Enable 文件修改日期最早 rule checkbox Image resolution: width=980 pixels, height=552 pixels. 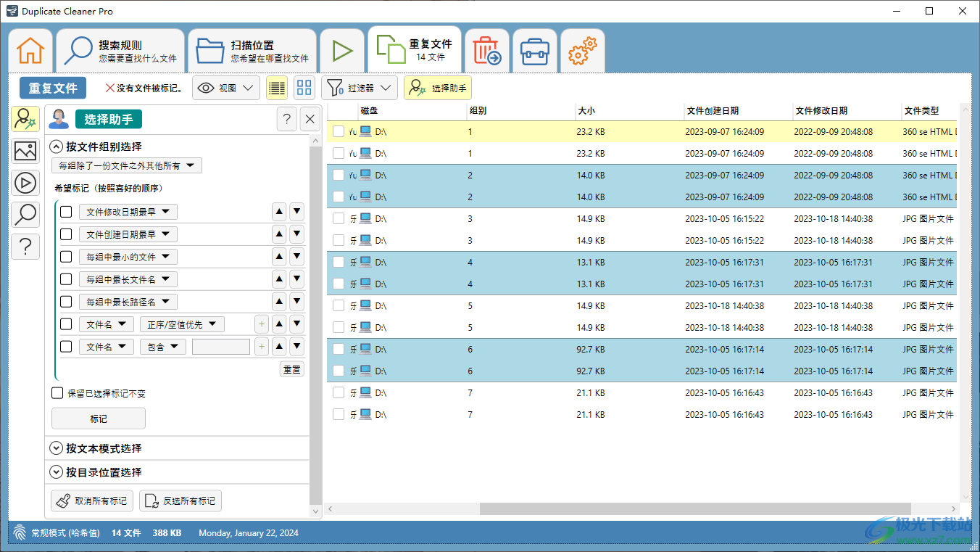click(x=66, y=212)
